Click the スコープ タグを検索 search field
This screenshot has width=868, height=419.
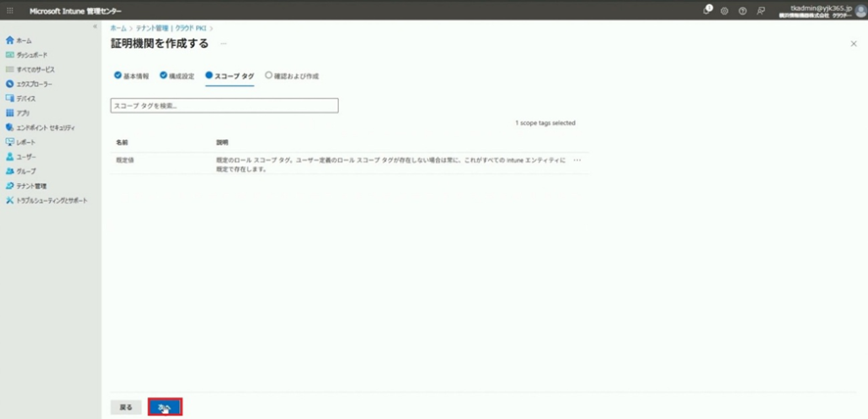click(224, 105)
